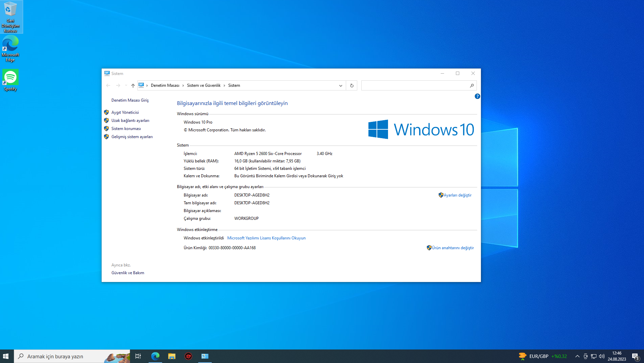Open the taskbar clock and date
Screen dimensions: 644x363
point(617,356)
